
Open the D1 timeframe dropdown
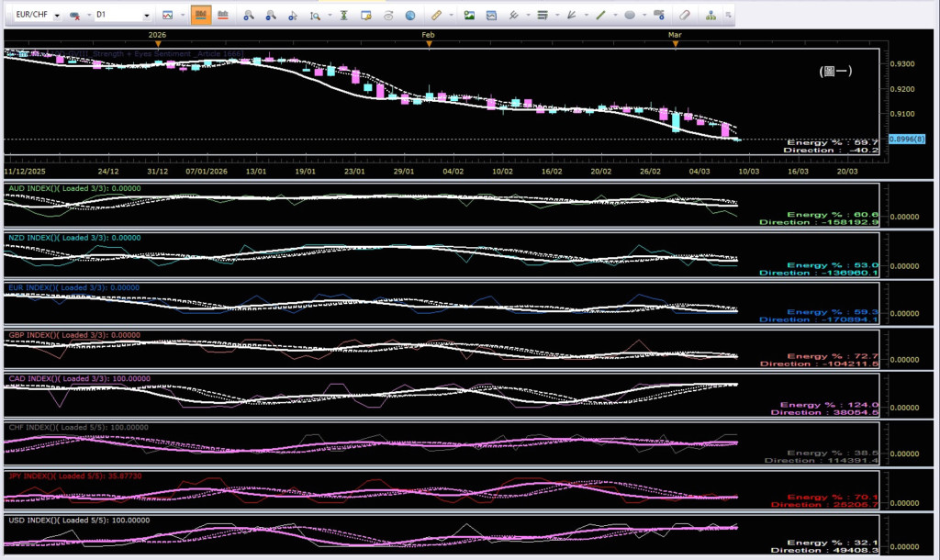pyautogui.click(x=147, y=17)
